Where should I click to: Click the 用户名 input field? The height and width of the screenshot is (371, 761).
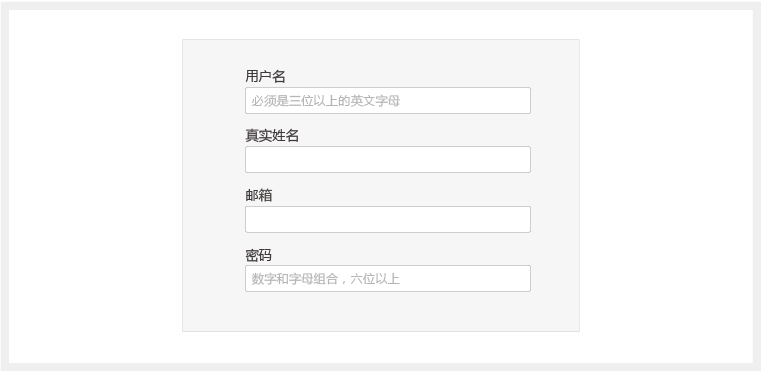tap(388, 101)
